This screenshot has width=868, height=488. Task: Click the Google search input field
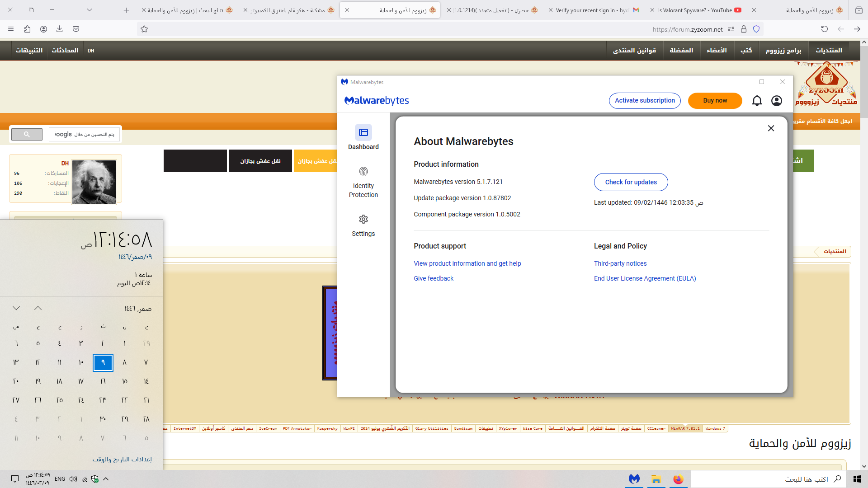(84, 134)
